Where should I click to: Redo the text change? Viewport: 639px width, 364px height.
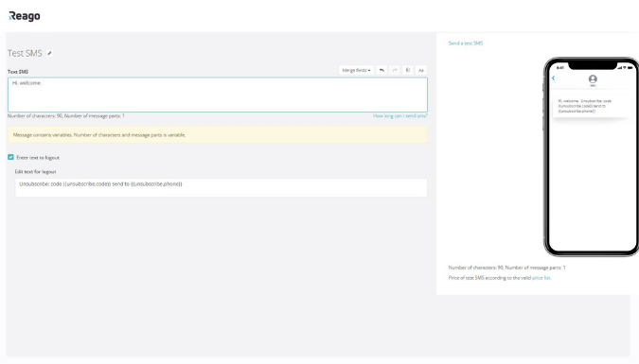point(395,70)
